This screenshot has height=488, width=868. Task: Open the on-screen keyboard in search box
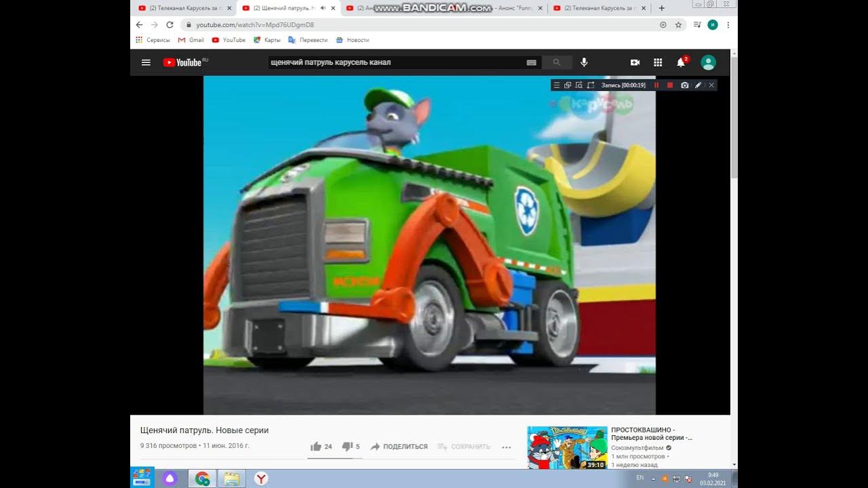532,62
